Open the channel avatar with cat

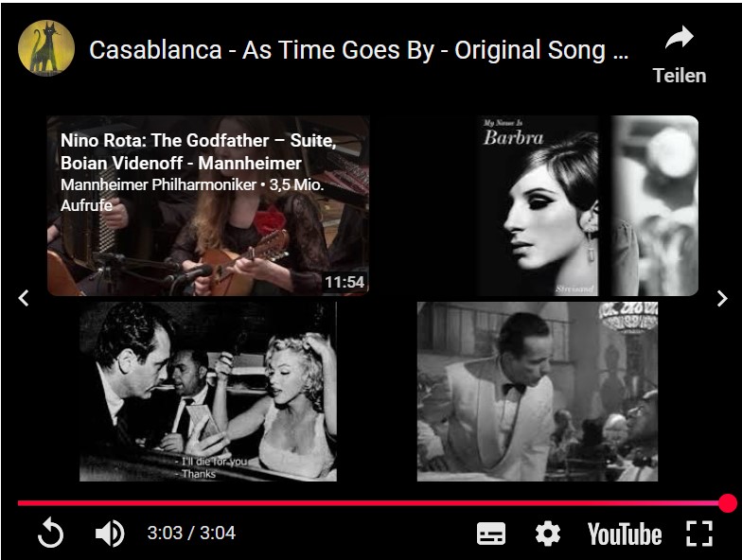pos(45,47)
